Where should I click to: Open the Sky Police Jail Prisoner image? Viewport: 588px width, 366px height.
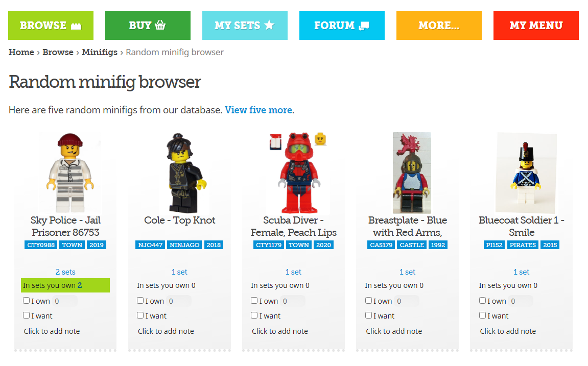70,173
